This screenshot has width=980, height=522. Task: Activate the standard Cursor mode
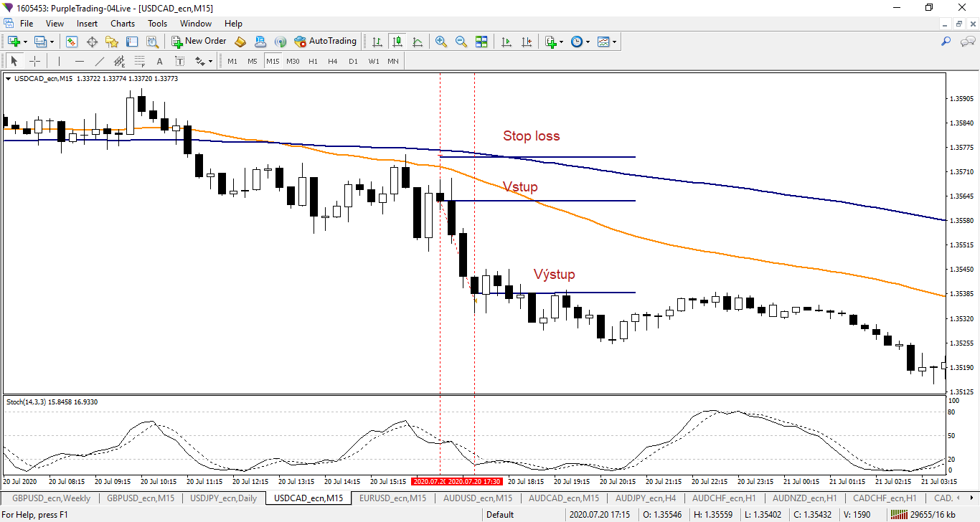14,61
